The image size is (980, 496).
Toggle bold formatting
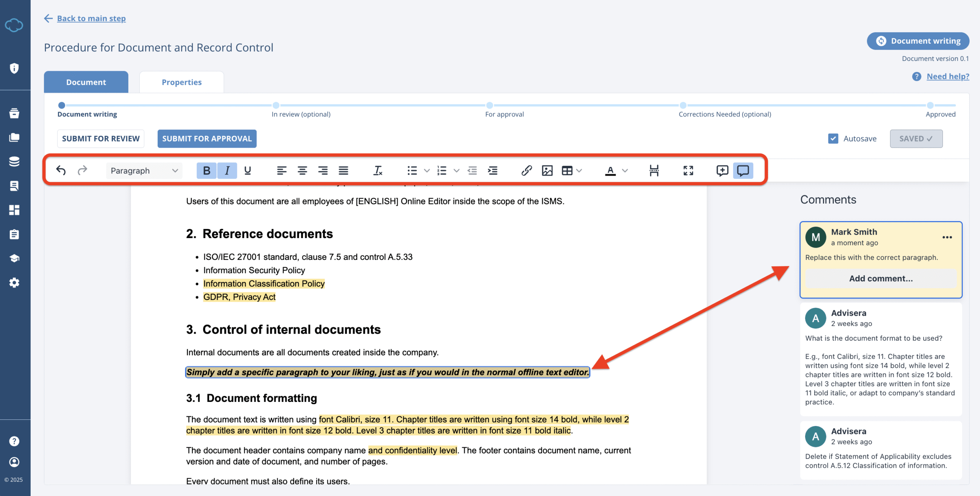(207, 171)
